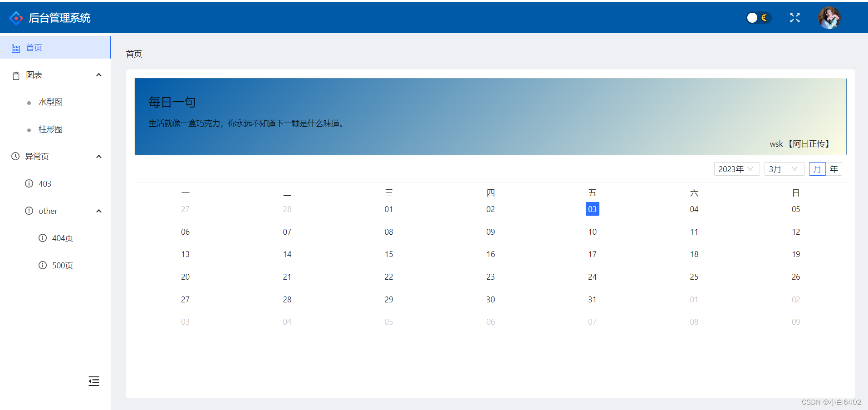The width and height of the screenshot is (868, 410).
Task: Collapse the sidebar with the fold icon
Action: click(94, 381)
